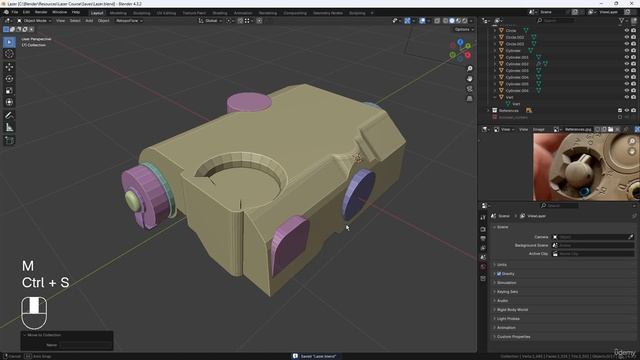Open the Render menu
The image size is (640, 360).
click(x=41, y=12)
